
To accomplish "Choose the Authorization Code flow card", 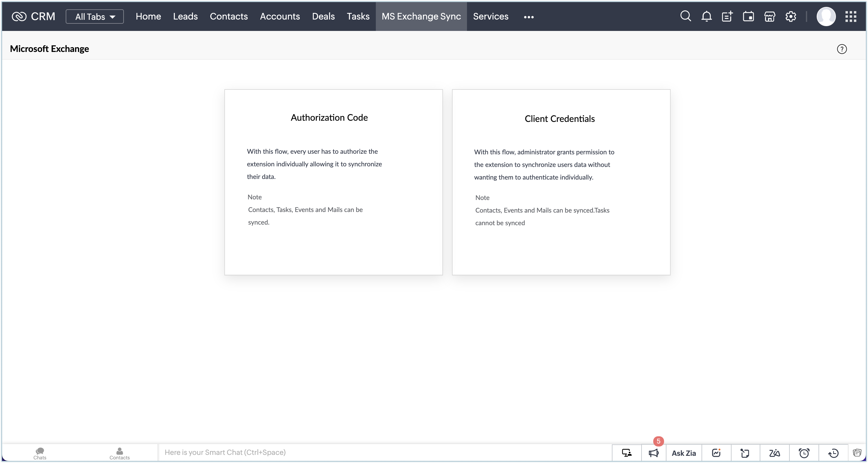I will [x=333, y=182].
